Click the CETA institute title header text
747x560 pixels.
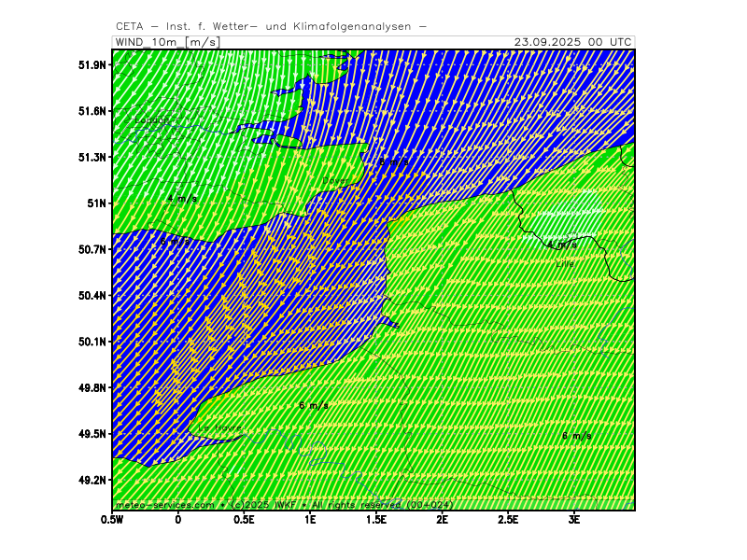coord(271,27)
